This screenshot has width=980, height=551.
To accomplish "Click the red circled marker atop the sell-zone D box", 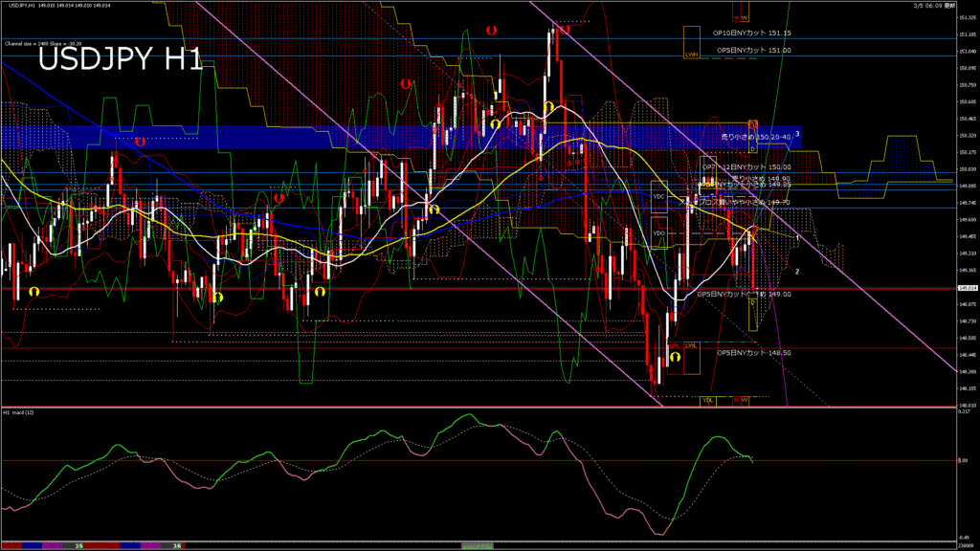I will click(x=752, y=125).
